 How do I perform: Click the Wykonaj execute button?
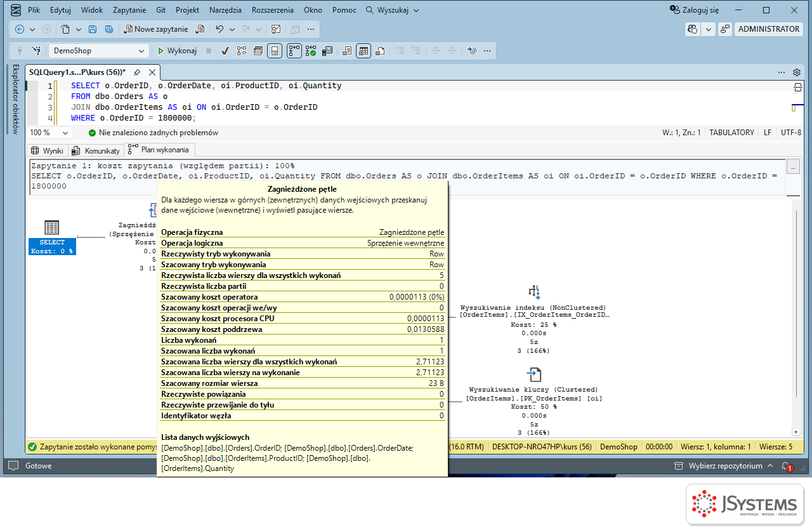(x=177, y=51)
